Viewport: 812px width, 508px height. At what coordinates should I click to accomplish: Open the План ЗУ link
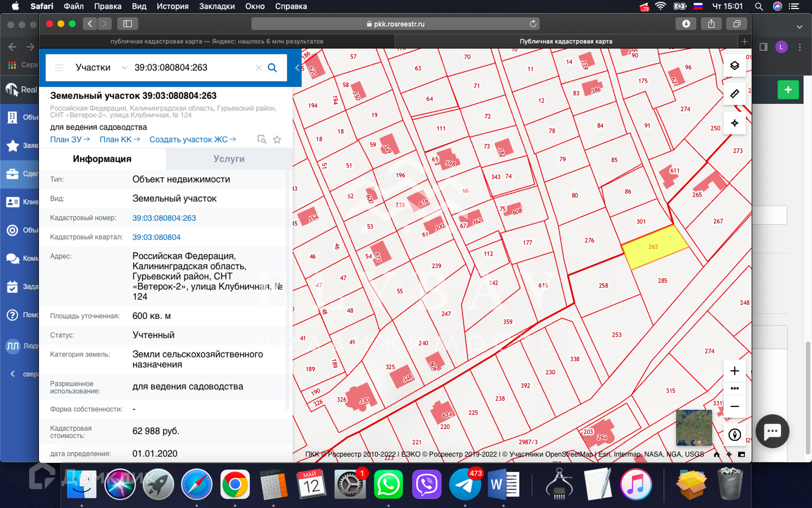(70, 140)
